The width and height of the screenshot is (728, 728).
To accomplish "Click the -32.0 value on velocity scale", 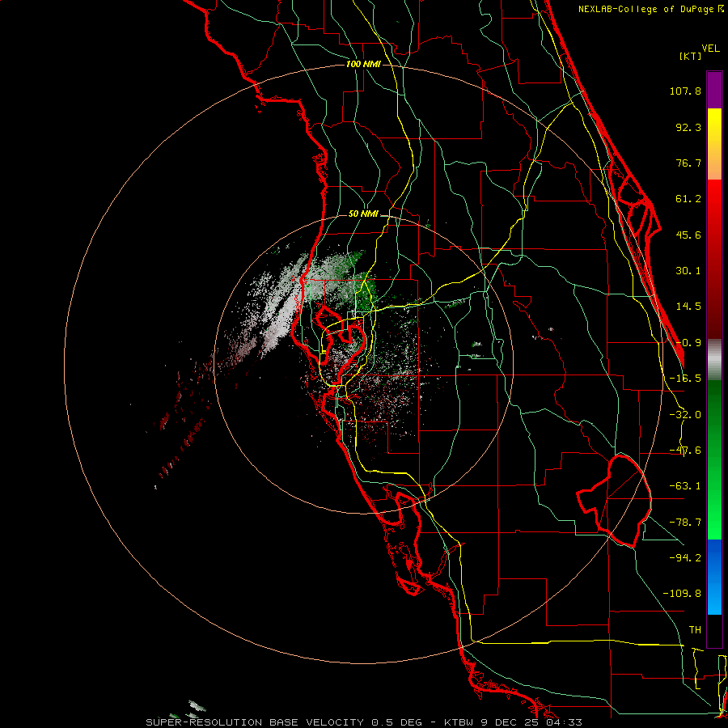I will 685,415.
